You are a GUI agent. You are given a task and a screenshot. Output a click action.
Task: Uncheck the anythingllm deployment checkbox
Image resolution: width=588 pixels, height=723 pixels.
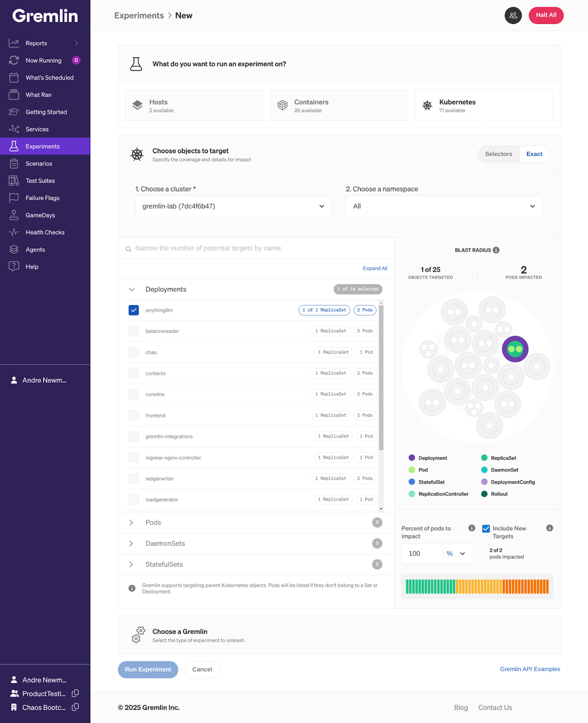[134, 310]
